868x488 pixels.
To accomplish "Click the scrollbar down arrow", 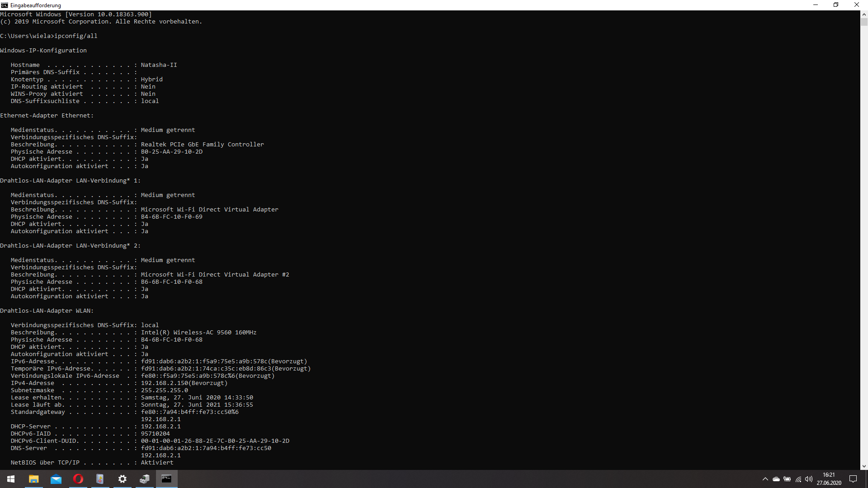I will coord(864,466).
